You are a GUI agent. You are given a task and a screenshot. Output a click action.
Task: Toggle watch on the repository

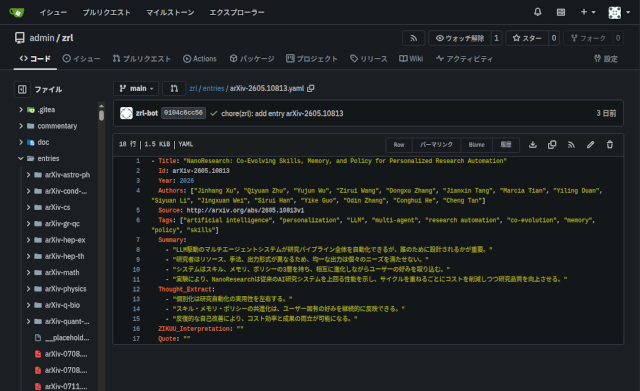point(460,38)
